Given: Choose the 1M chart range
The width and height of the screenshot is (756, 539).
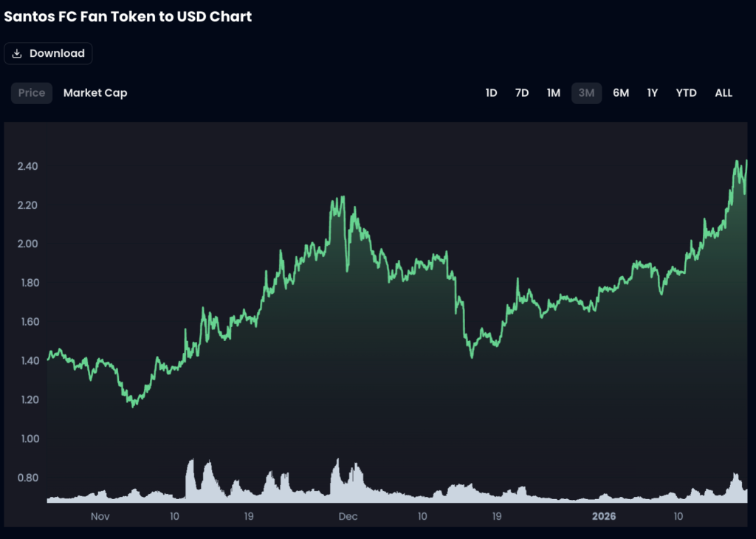Looking at the screenshot, I should (x=554, y=93).
